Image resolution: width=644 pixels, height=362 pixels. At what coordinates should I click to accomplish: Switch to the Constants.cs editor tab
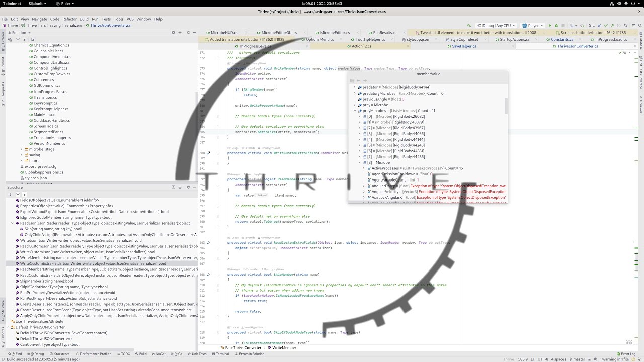(x=561, y=39)
